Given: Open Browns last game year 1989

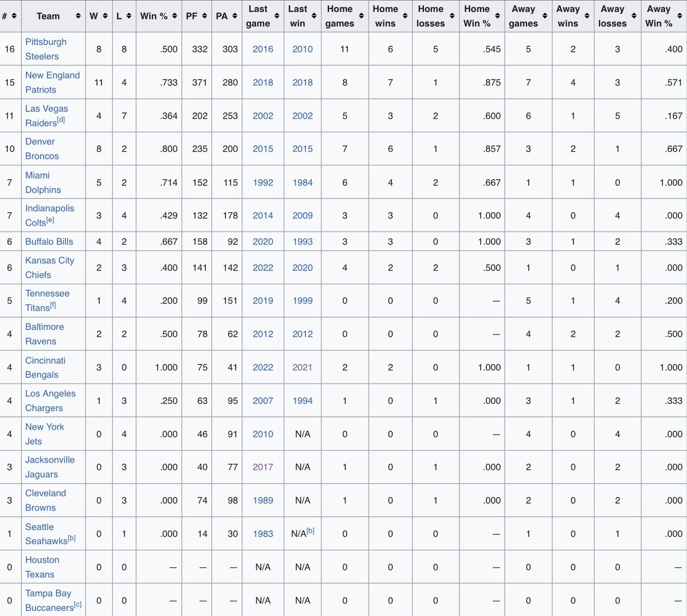Looking at the screenshot, I should point(263,500).
